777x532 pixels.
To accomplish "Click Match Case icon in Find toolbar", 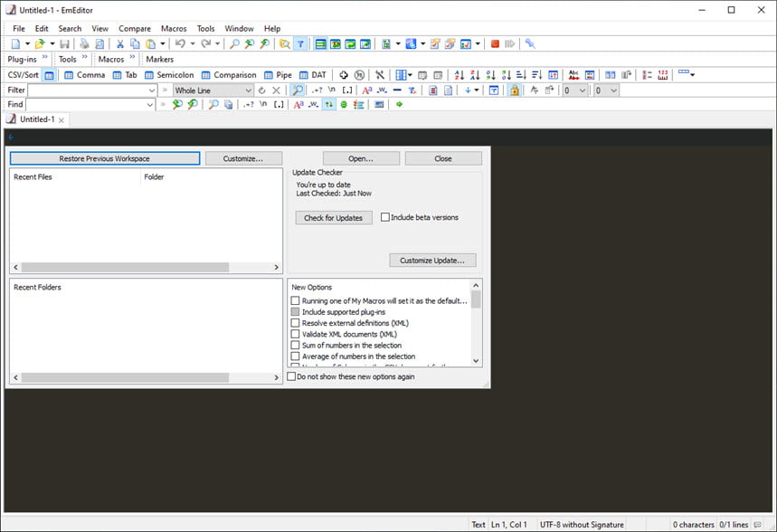I will tap(298, 104).
